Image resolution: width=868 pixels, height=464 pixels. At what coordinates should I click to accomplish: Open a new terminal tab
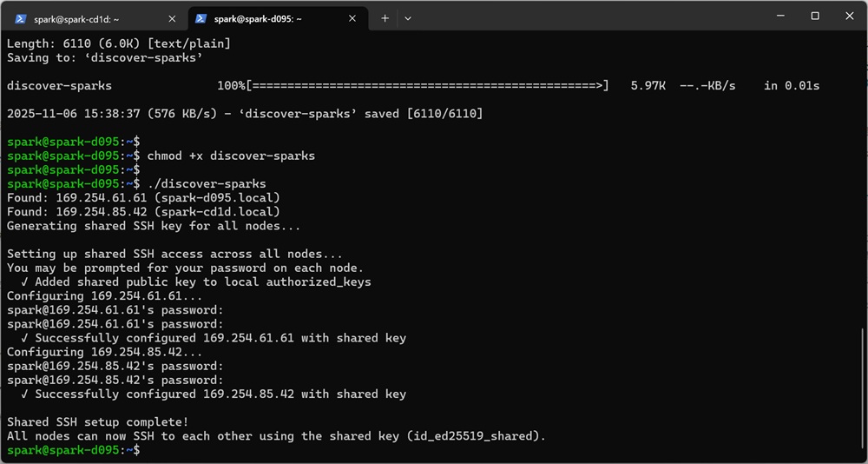click(x=385, y=18)
